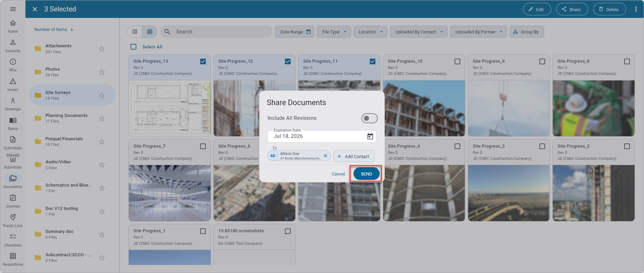The image size is (644, 273).
Task: Open the Group By options
Action: [x=527, y=32]
